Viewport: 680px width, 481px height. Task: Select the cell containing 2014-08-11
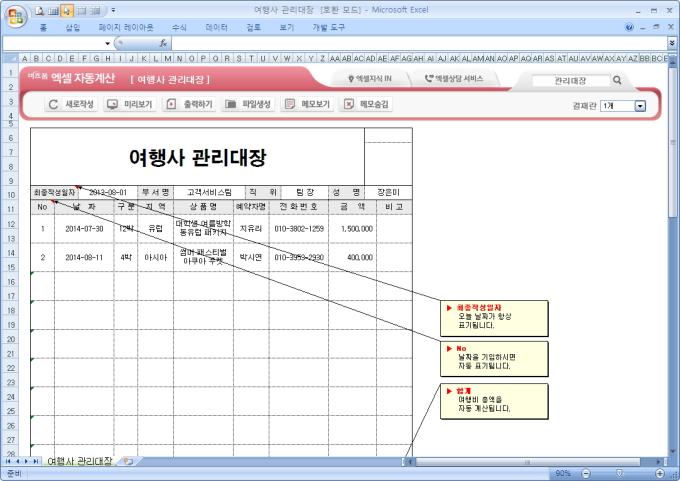pos(84,257)
